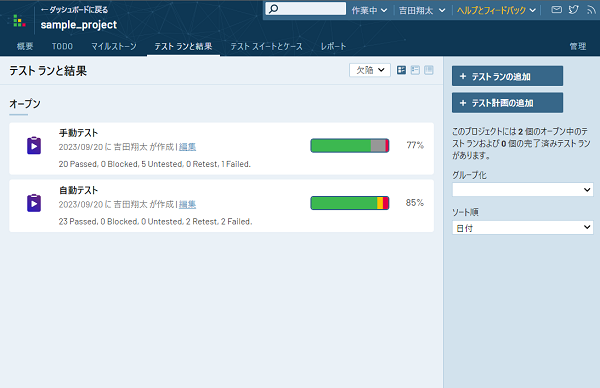
Task: Click the 23 Passed status summary line
Action: pyautogui.click(x=155, y=221)
